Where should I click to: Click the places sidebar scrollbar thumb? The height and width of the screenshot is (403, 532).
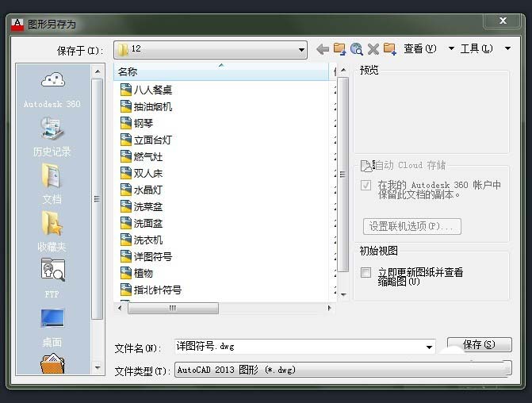click(97, 199)
